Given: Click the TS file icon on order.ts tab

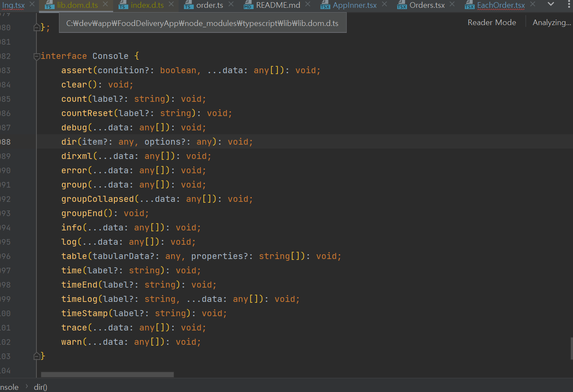Looking at the screenshot, I should click(189, 5).
